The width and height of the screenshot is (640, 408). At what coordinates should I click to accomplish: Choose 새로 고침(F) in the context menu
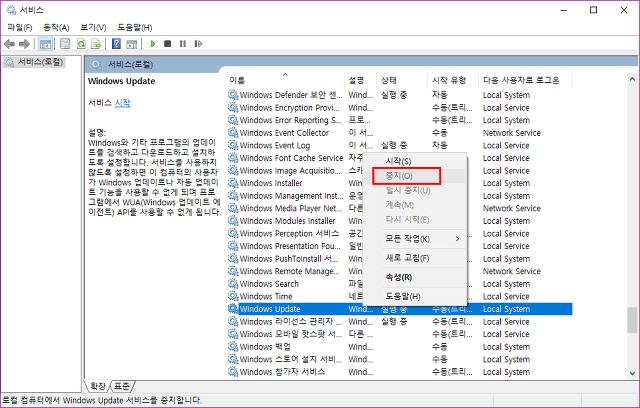415,258
